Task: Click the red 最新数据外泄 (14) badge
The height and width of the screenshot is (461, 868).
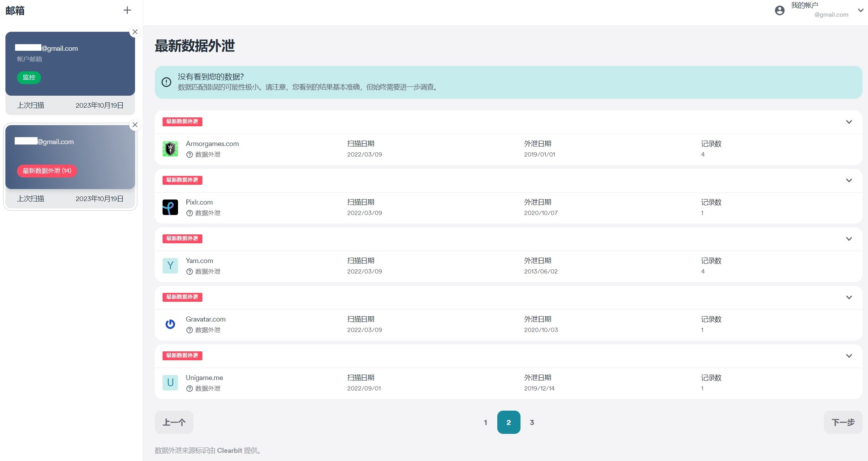Action: [47, 171]
